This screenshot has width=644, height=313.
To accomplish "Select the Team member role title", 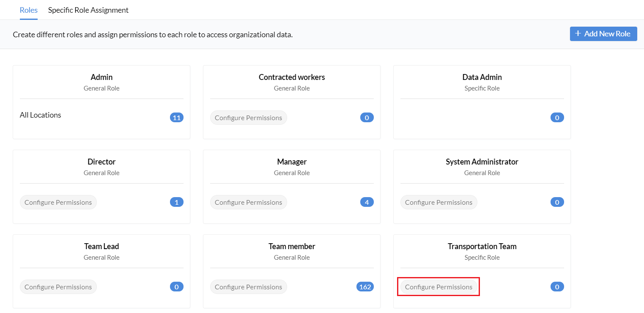I will point(292,246).
